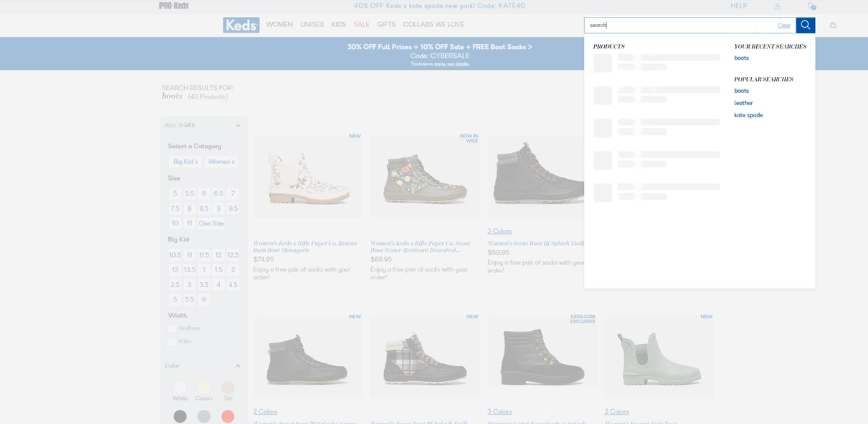Image resolution: width=868 pixels, height=424 pixels.
Task: Pick the dark gray color swatch
Action: (x=180, y=416)
